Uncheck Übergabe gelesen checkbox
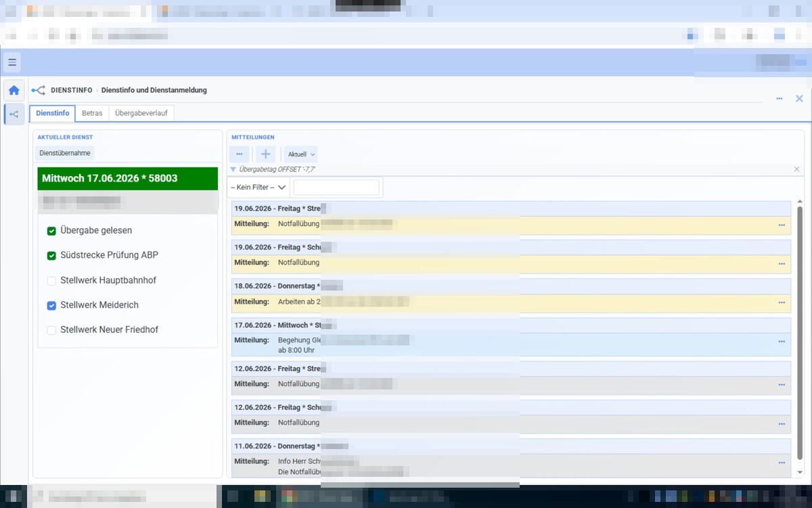 pyautogui.click(x=51, y=231)
